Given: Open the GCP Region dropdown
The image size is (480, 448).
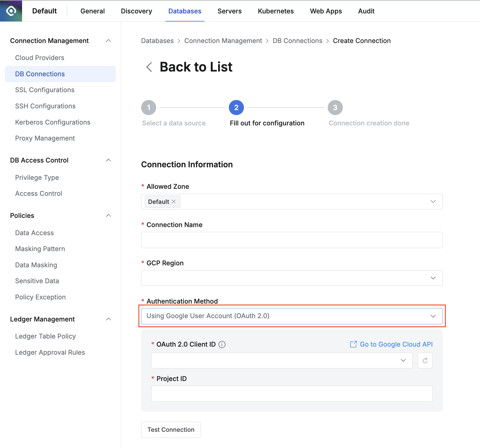Looking at the screenshot, I should [x=433, y=278].
